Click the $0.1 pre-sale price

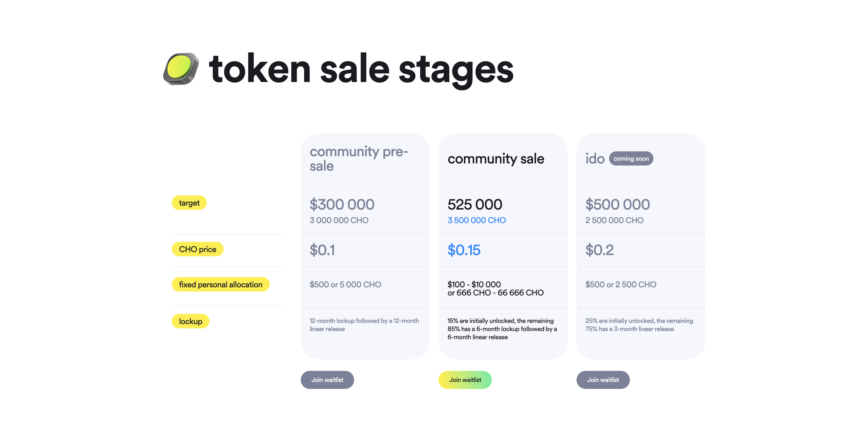point(322,250)
